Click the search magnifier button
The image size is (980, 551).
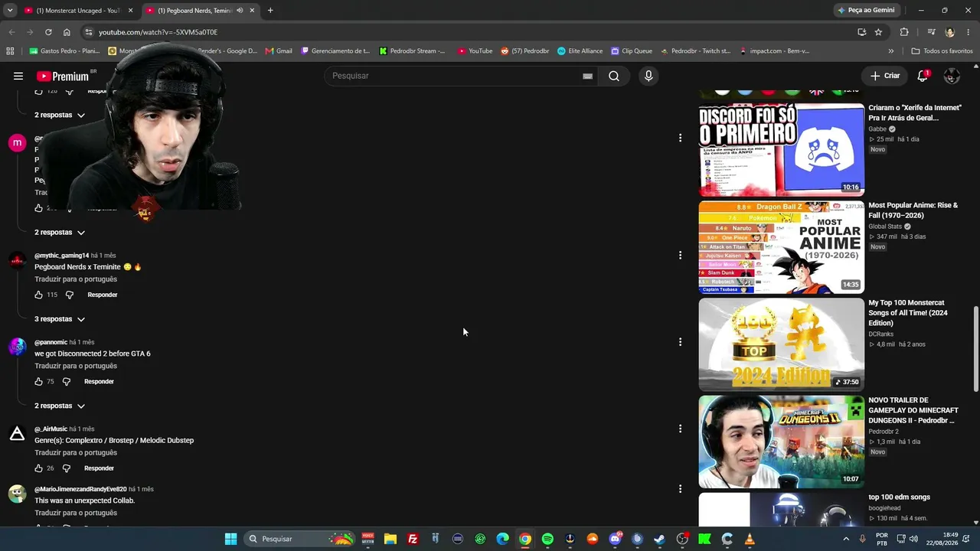coord(614,76)
